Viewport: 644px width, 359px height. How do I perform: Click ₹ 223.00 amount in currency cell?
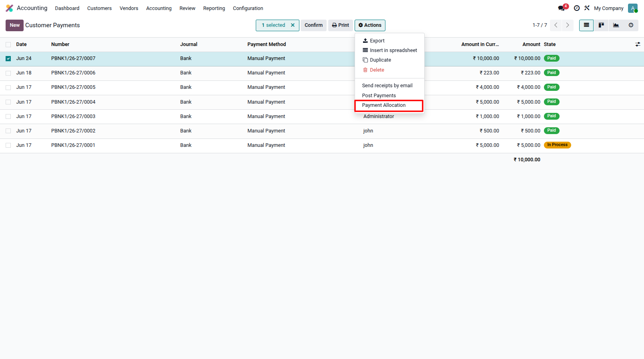(x=489, y=73)
